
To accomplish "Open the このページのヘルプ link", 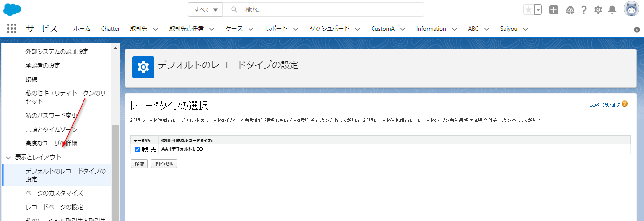I will click(604, 105).
